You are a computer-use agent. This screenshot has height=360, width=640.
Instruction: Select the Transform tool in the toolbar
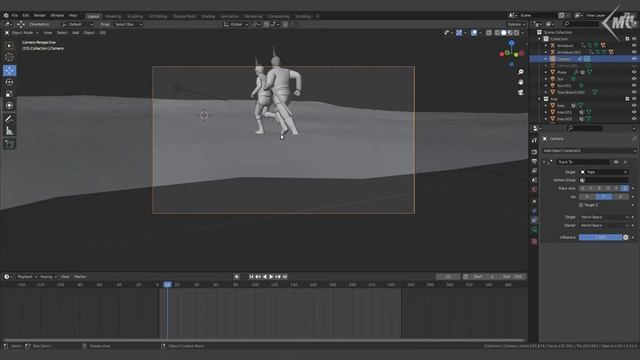(9, 106)
